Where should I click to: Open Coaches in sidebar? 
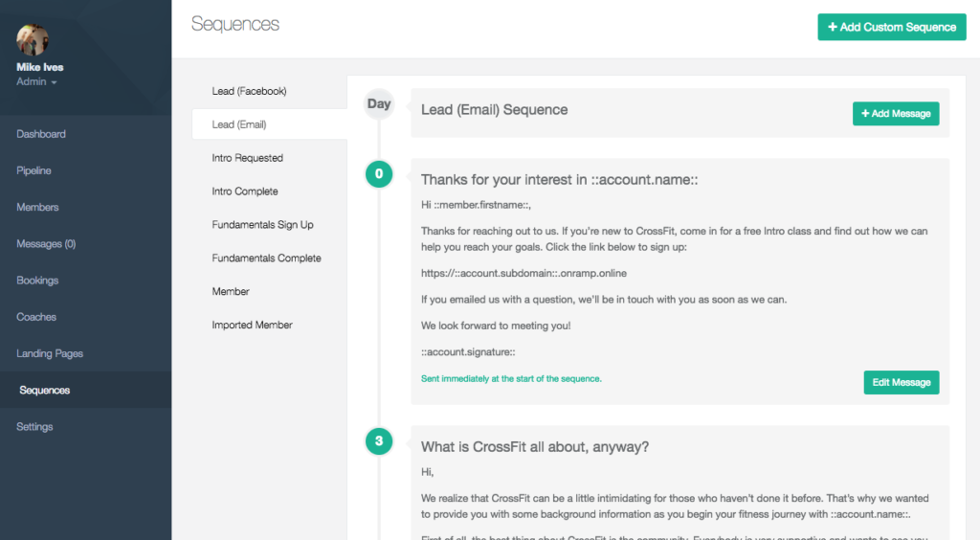click(36, 317)
